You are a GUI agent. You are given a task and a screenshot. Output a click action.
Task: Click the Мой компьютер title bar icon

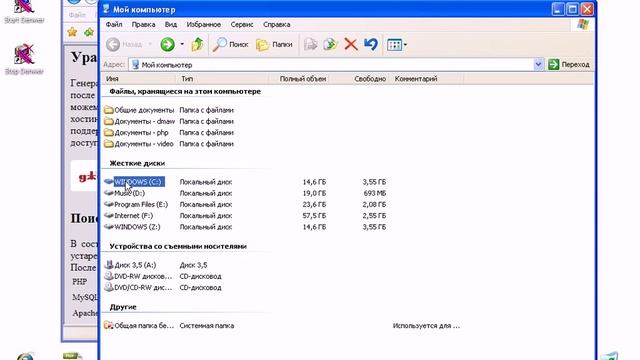pos(106,9)
